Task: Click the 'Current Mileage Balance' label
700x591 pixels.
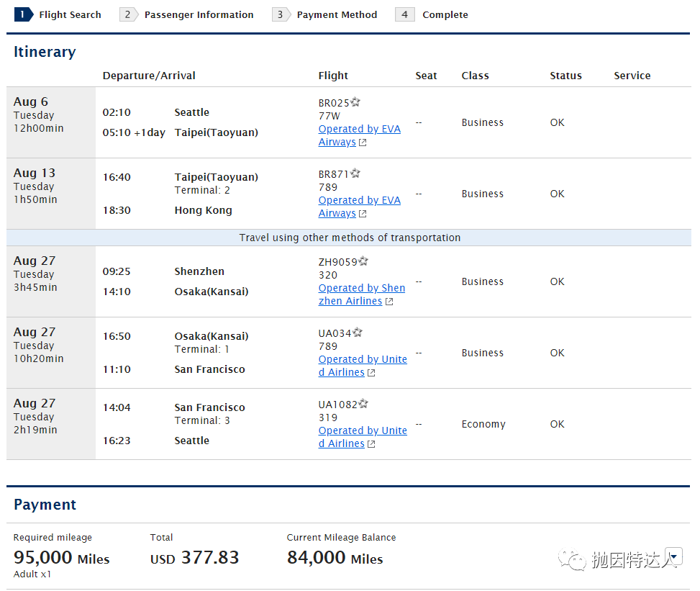Action: (x=341, y=538)
